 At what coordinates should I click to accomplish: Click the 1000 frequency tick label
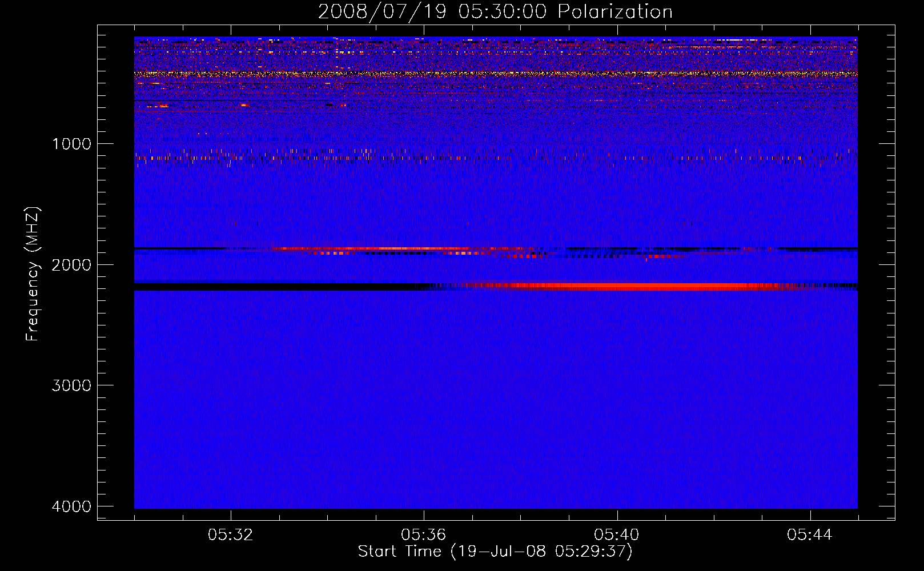[x=71, y=143]
